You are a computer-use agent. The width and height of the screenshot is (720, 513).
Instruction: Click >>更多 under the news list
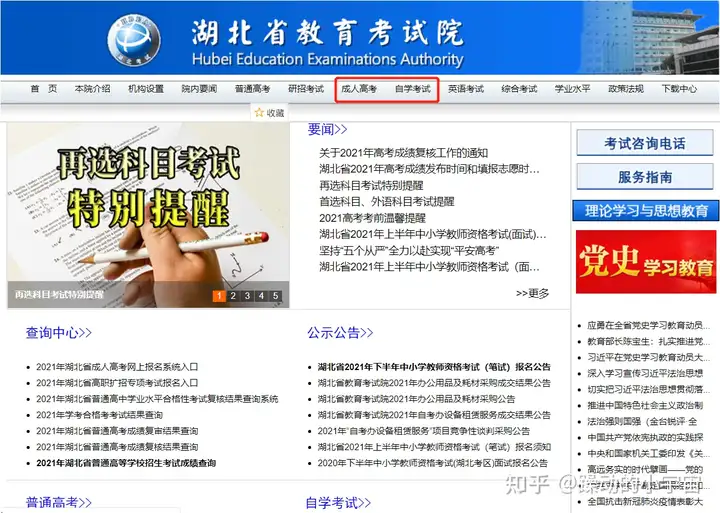pyautogui.click(x=532, y=293)
